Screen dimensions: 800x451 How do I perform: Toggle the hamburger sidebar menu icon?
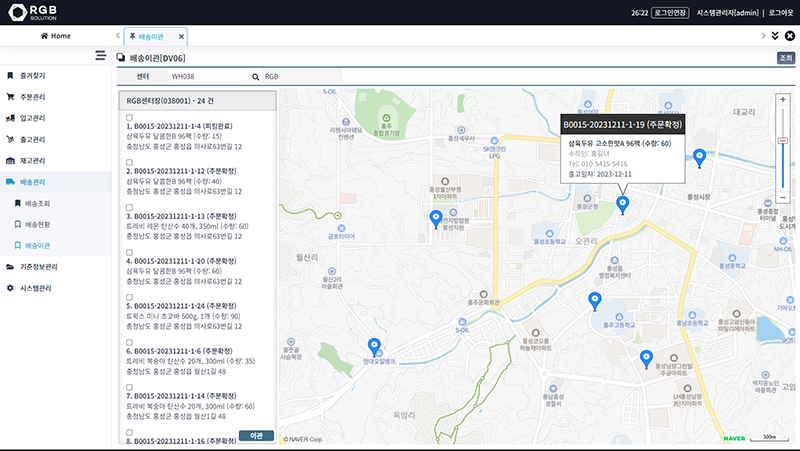pos(100,55)
